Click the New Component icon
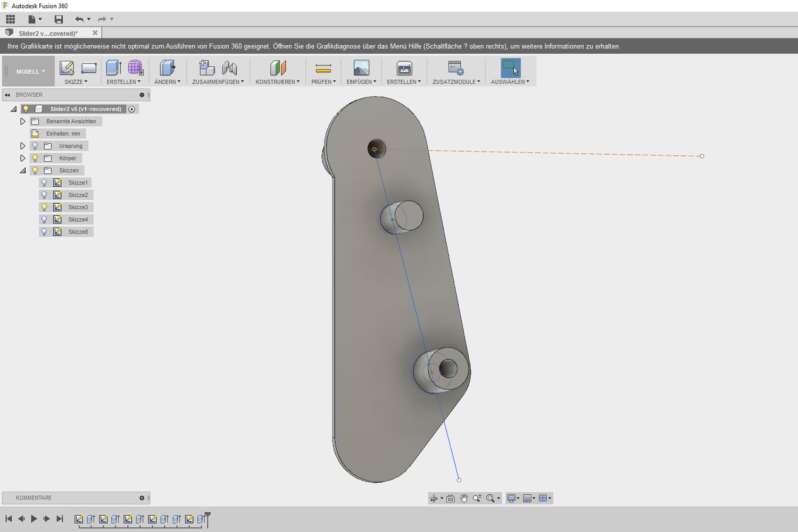Viewport: 798px width, 532px height. click(206, 68)
